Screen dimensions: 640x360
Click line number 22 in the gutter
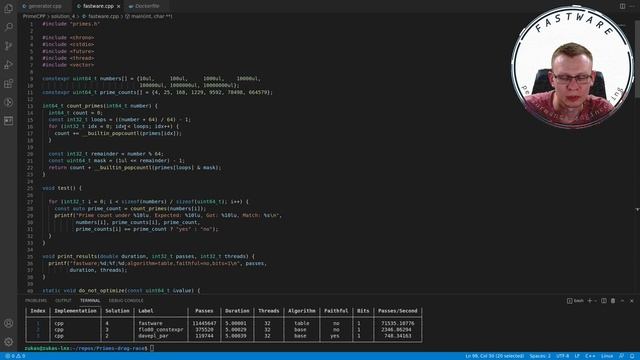coord(30,167)
